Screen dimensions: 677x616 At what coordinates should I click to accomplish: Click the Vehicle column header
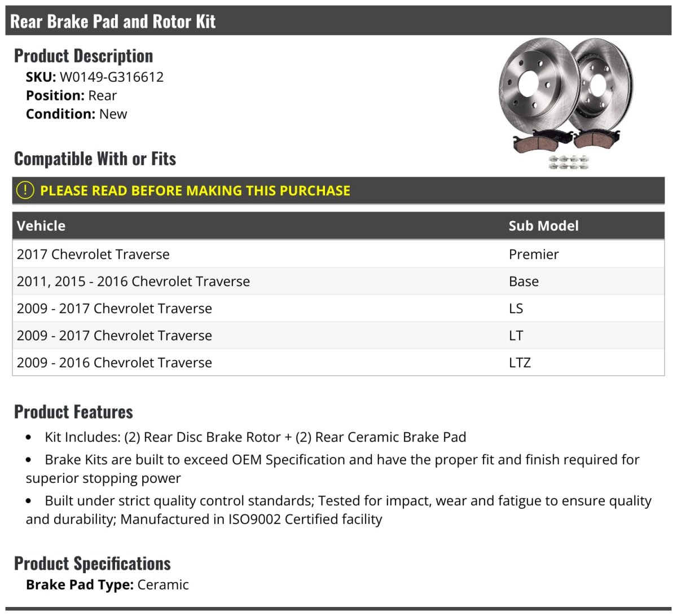pyautogui.click(x=41, y=226)
